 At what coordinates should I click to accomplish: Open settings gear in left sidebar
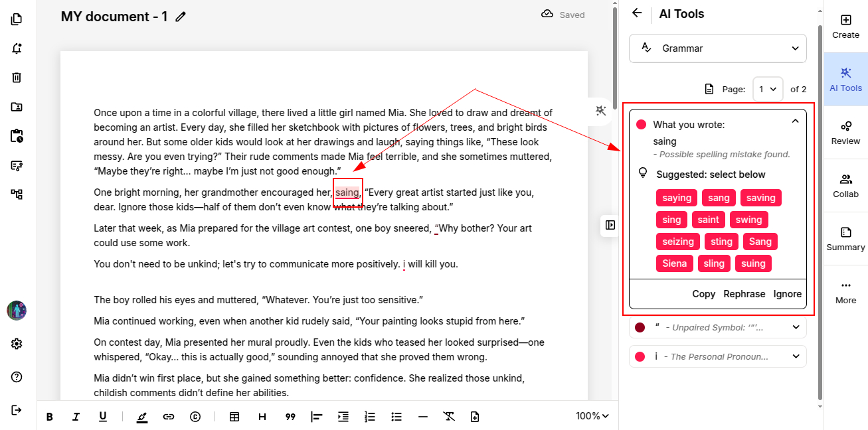tap(17, 344)
